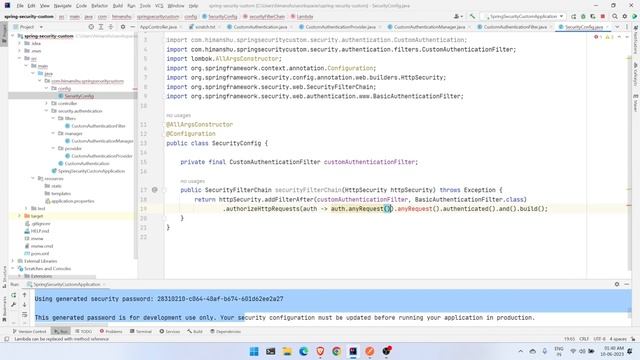Show the hidden editor tabs dropdown
This screenshot has height=360, width=640.
click(617, 27)
